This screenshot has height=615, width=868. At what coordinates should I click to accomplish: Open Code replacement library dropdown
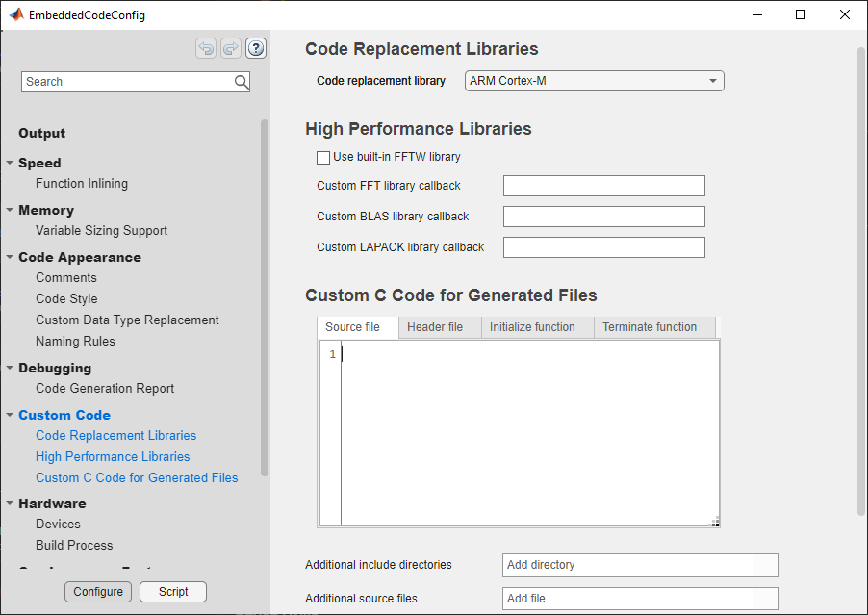click(x=594, y=81)
